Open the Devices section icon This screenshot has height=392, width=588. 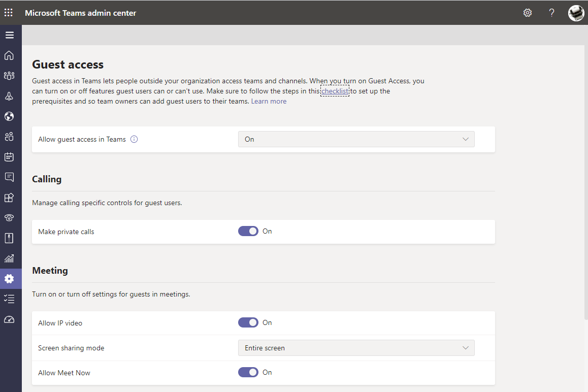[x=9, y=96]
